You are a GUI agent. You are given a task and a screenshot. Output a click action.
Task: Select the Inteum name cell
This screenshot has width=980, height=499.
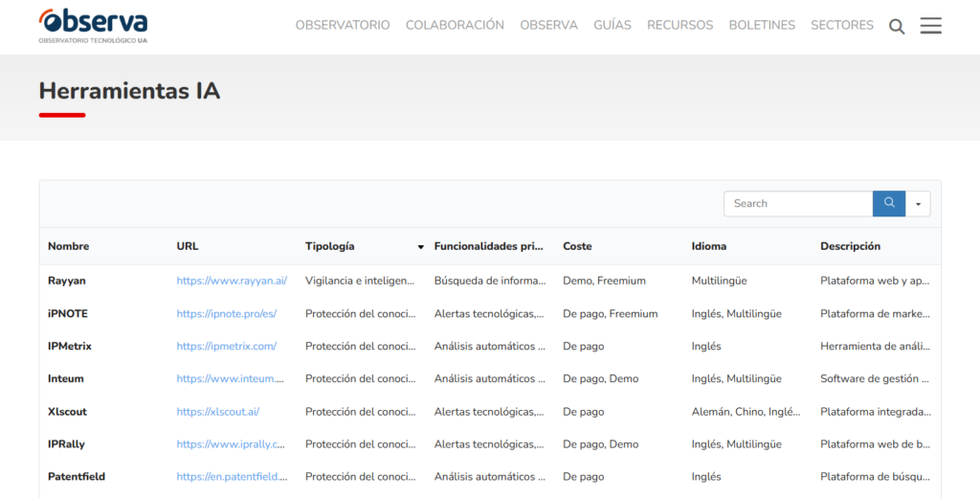[66, 378]
